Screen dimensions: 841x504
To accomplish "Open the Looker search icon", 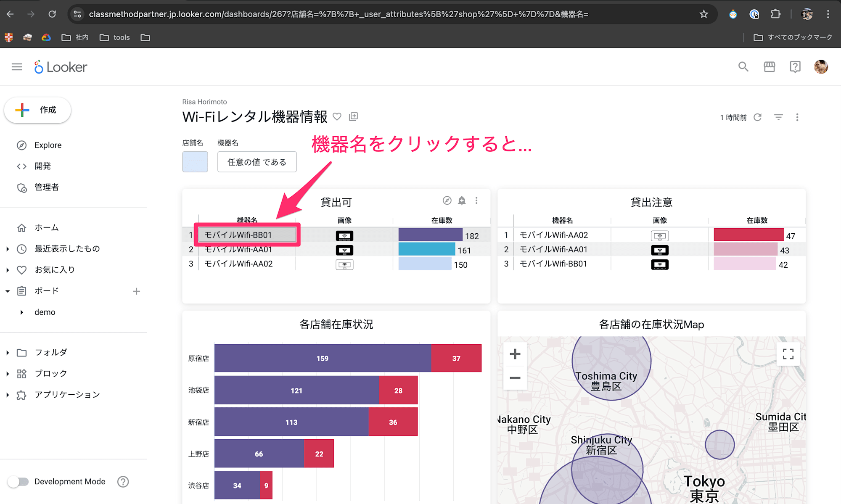I will coord(743,67).
